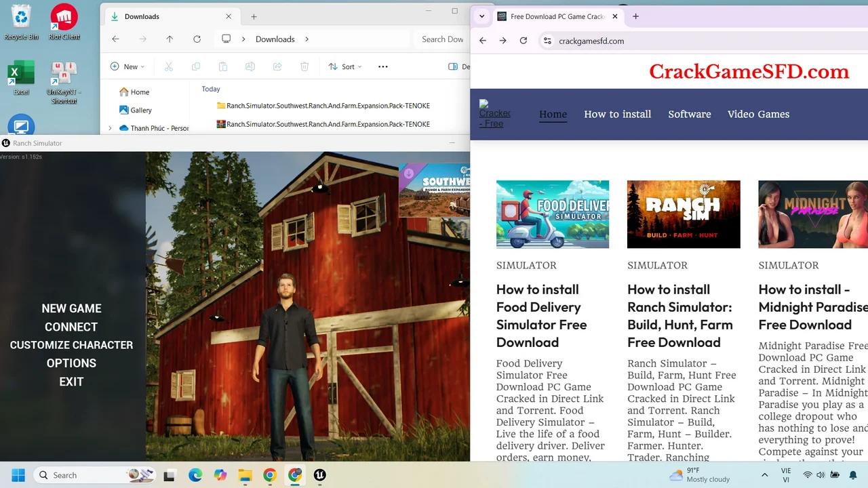868x488 pixels.
Task: Show hidden system tray icons
Action: (x=765, y=475)
